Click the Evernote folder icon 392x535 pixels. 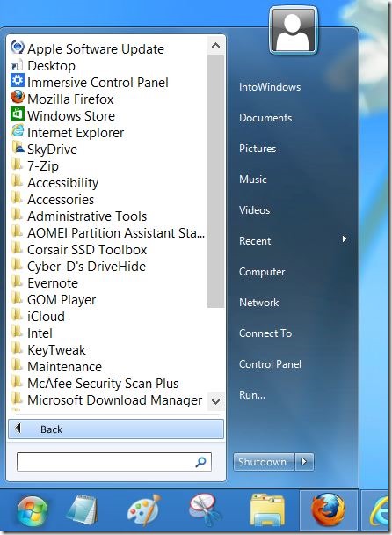pyautogui.click(x=17, y=282)
